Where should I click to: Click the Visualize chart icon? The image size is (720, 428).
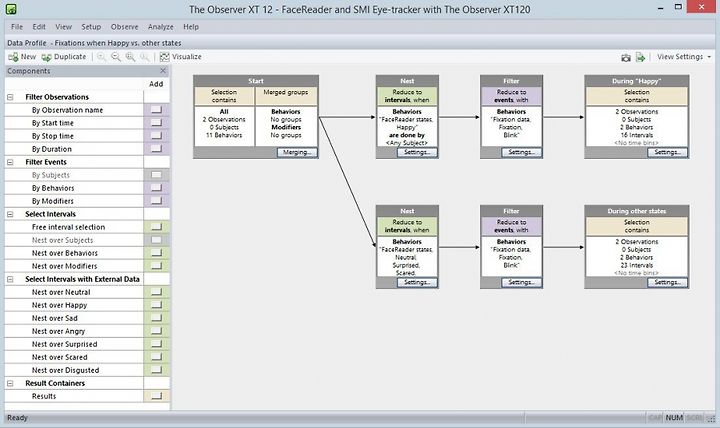(x=164, y=57)
